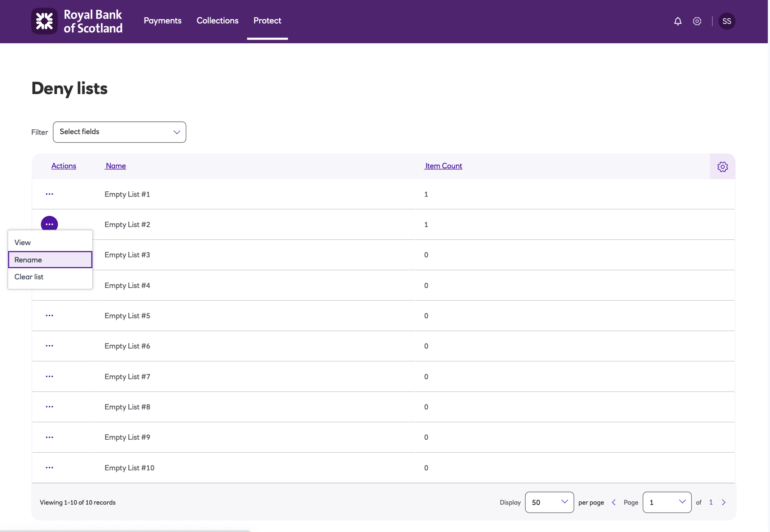Open the notifications bell icon
This screenshot has width=770, height=532.
[x=678, y=21]
